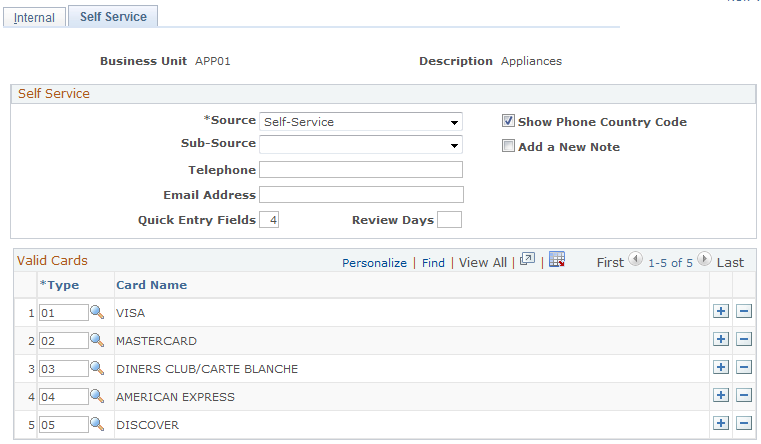761x444 pixels.
Task: Open lookup for MASTERCARD type field
Action: pos(97,341)
